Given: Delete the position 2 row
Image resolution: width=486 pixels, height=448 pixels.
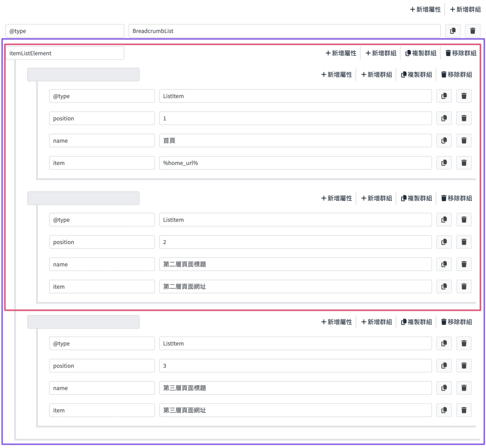Looking at the screenshot, I should click(464, 242).
